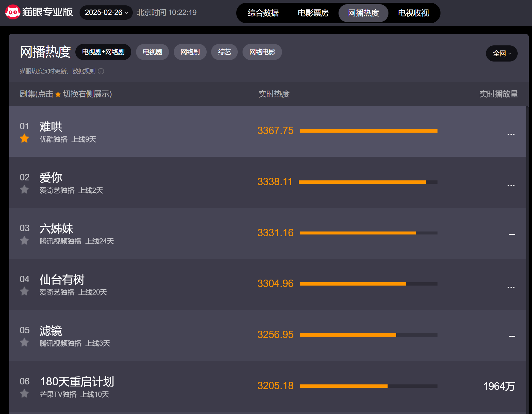This screenshot has width=532, height=414.
Task: Open the 数据规则 info icon
Action: [x=101, y=71]
